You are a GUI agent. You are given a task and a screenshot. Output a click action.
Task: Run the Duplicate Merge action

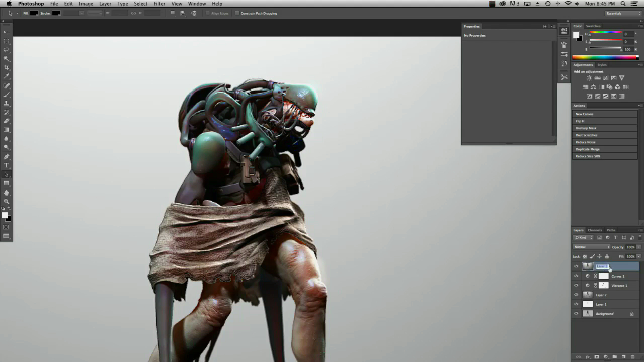point(606,149)
